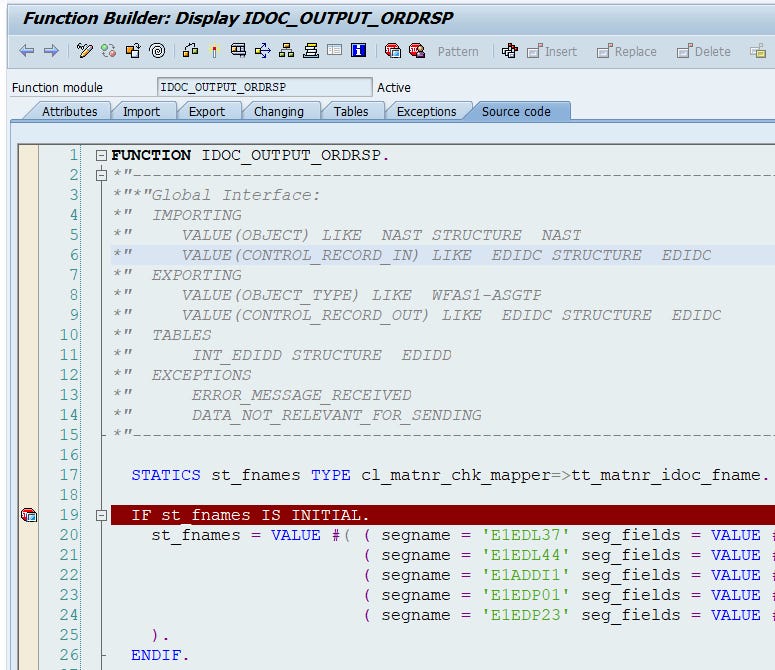
Task: Switch to the Export tab
Action: (207, 112)
